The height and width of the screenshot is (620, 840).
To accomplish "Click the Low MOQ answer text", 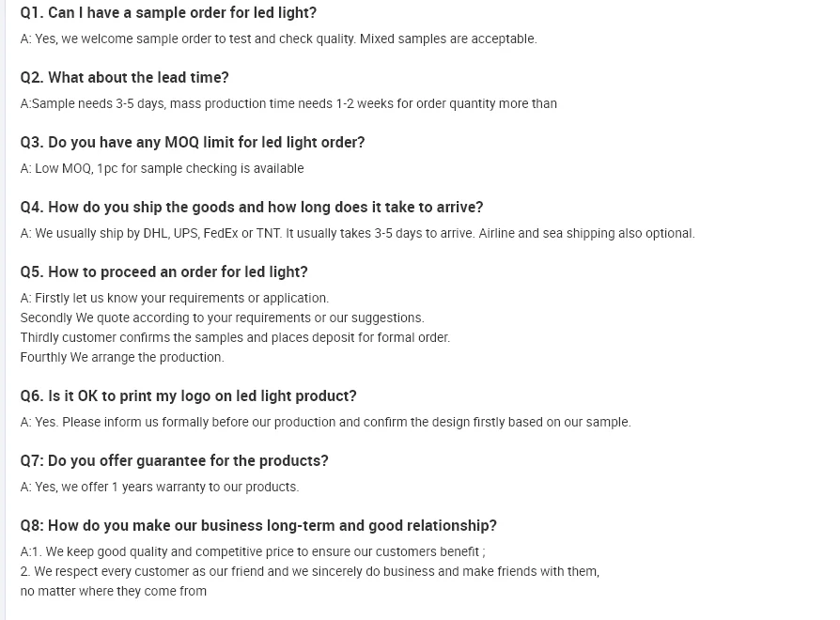I will pos(162,168).
